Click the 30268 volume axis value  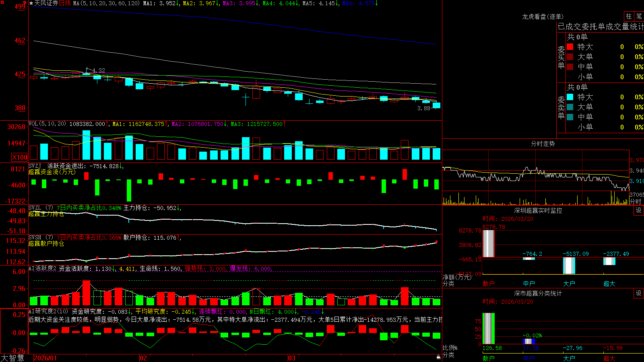[17, 127]
